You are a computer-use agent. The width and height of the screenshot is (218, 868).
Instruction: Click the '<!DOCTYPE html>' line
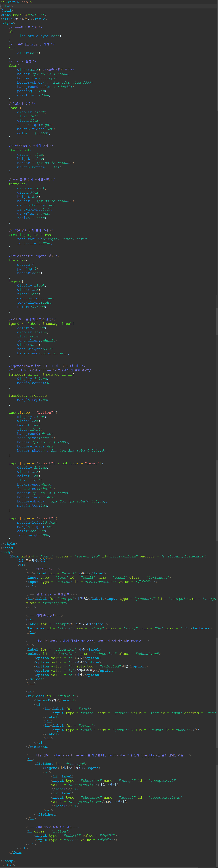pos(16,2)
